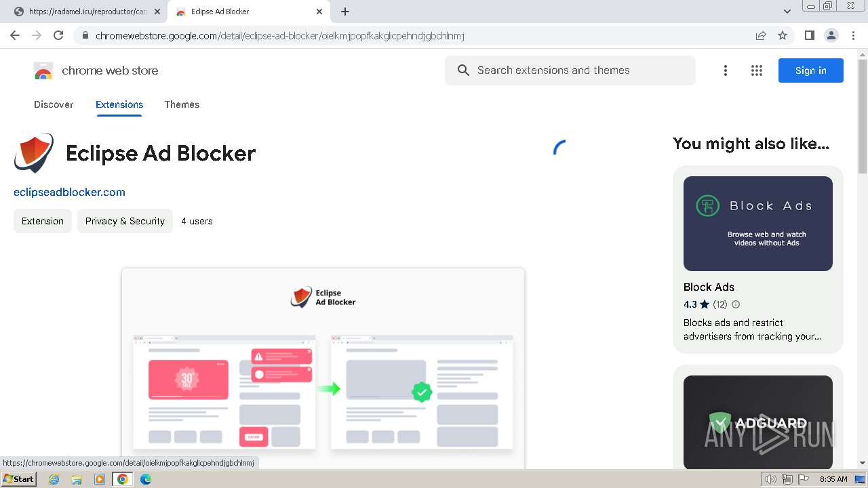868x488 pixels.
Task: Click the '4 users' text
Action: [197, 221]
